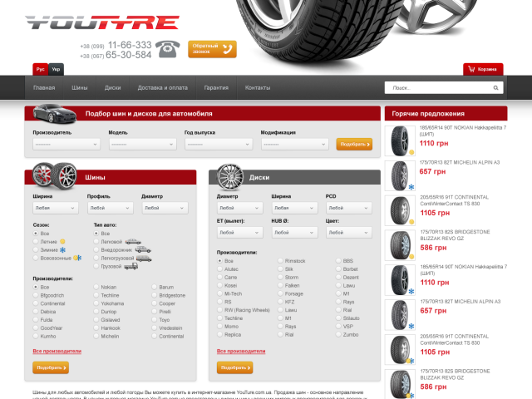Open the Модель dropdown
This screenshot has width=532, height=399.
tap(142, 144)
